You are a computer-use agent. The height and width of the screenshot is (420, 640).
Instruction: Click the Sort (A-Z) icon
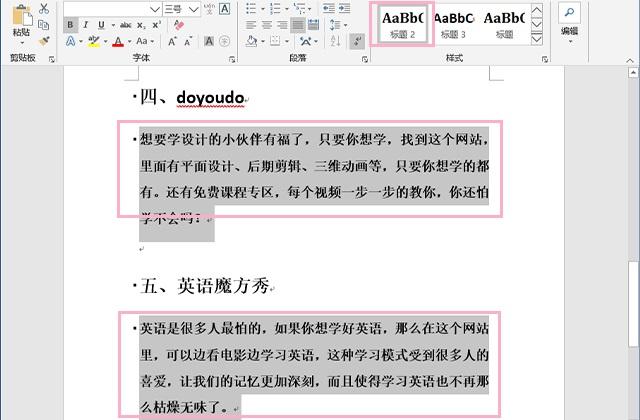pyautogui.click(x=335, y=41)
